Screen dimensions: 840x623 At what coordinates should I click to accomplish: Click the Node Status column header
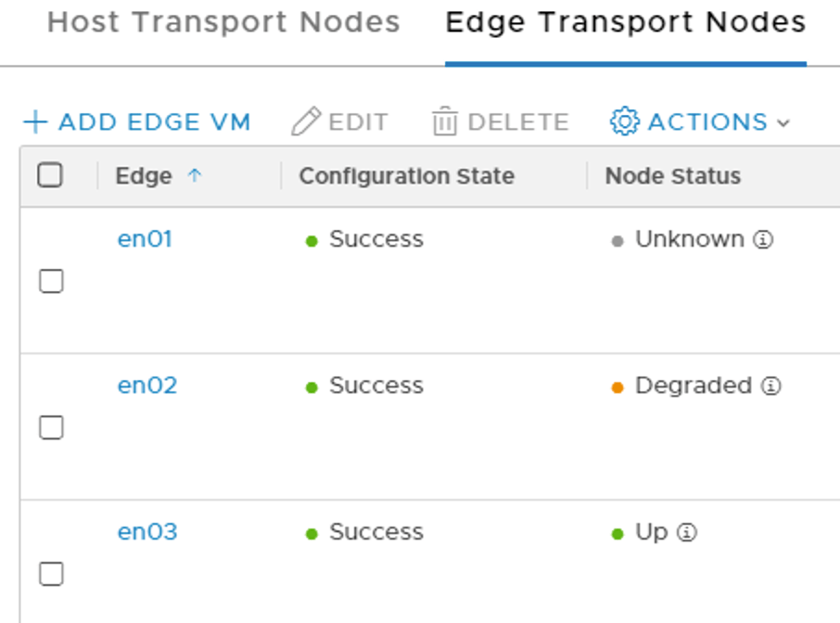tap(672, 176)
